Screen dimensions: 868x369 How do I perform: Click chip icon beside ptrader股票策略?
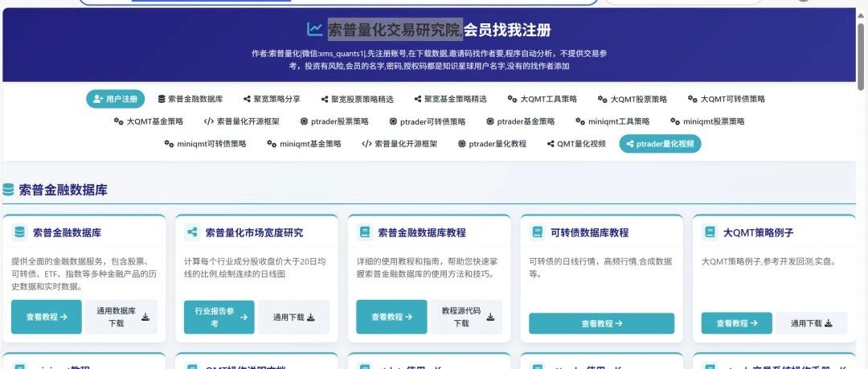[304, 121]
